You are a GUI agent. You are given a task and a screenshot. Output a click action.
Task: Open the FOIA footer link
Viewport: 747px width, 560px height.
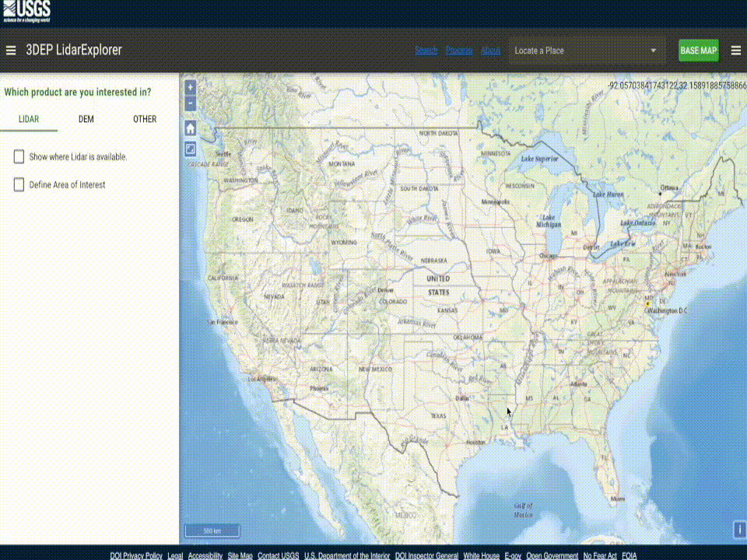[x=630, y=555]
